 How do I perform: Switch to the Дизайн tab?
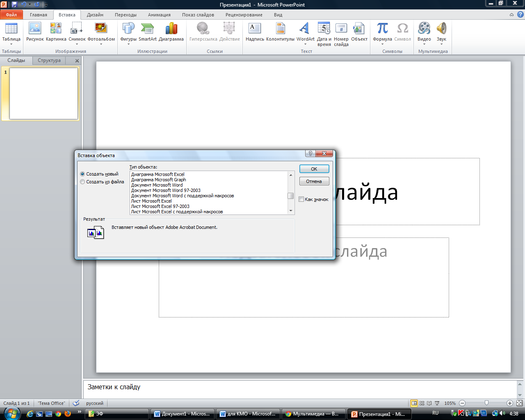coord(95,15)
